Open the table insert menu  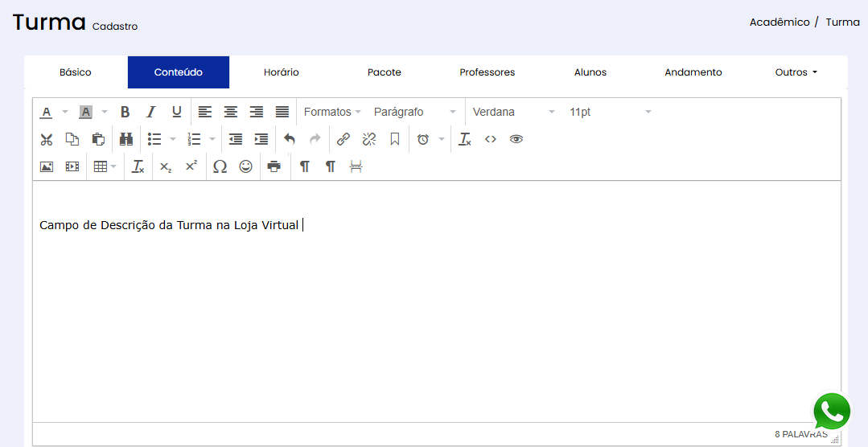tap(105, 166)
